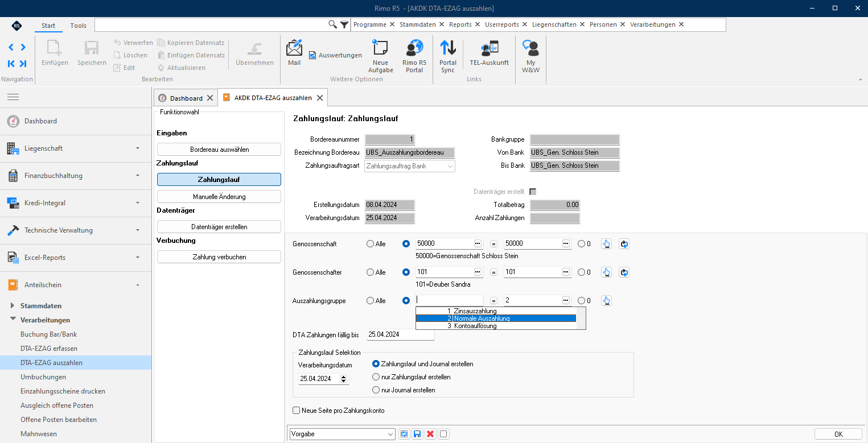Open Auswertungen in the ribbon
This screenshot has width=868, height=443.
click(x=336, y=55)
